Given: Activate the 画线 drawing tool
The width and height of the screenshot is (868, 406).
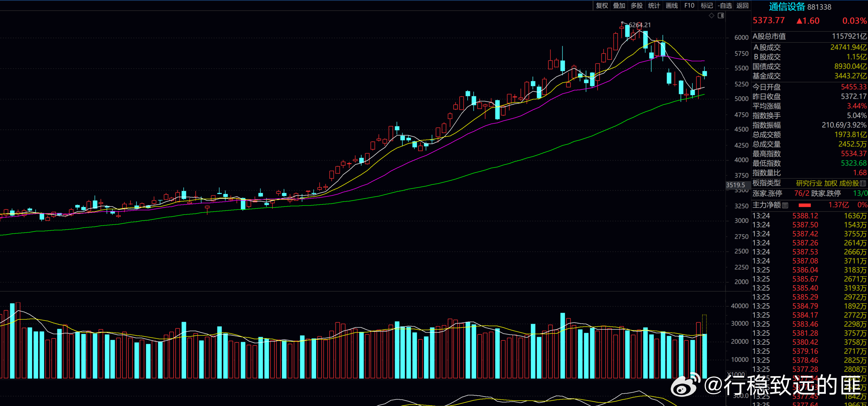Looking at the screenshot, I should [672, 5].
